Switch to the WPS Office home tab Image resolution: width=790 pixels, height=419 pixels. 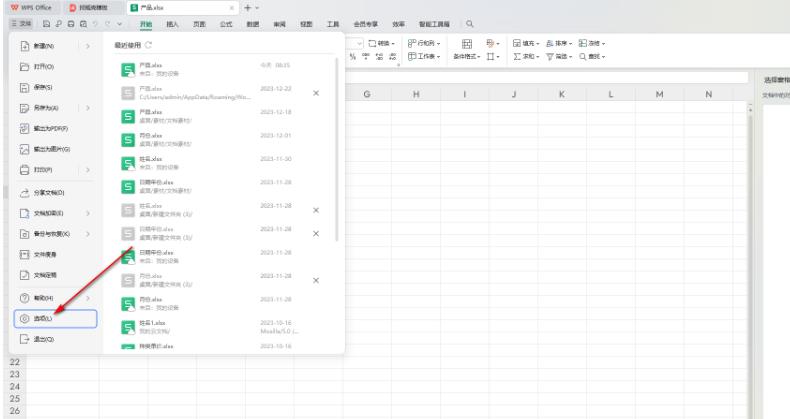click(x=31, y=8)
